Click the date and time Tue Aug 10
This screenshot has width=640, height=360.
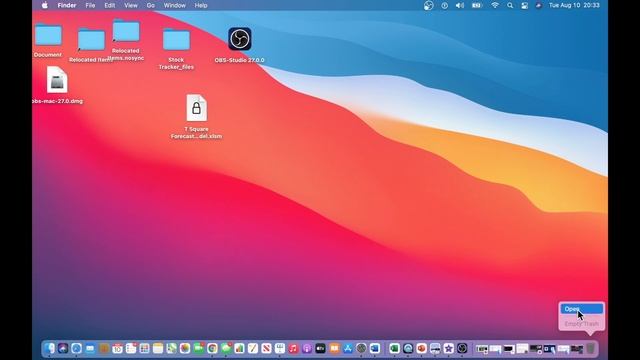point(574,5)
